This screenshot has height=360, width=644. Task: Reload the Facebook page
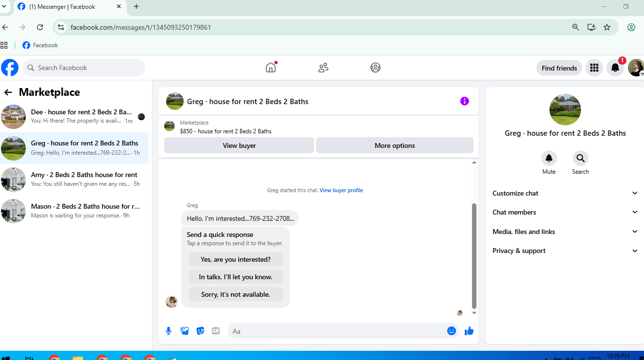(x=40, y=27)
